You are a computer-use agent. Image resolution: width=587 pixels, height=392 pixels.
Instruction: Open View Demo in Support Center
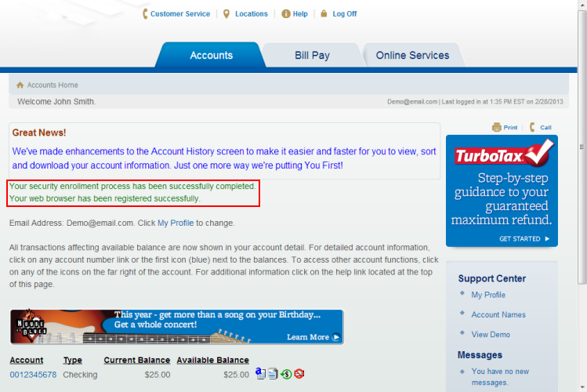[490, 334]
